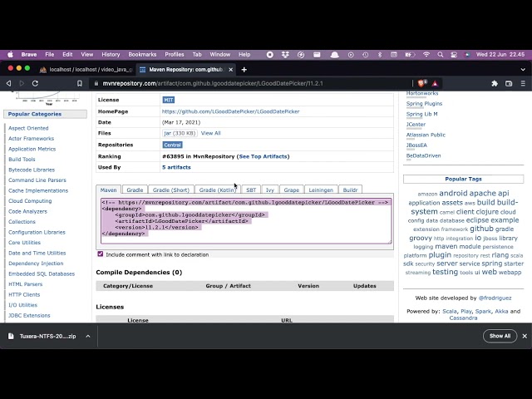The image size is (532, 399).
Task: Open the Cassandra link
Action: (x=463, y=318)
